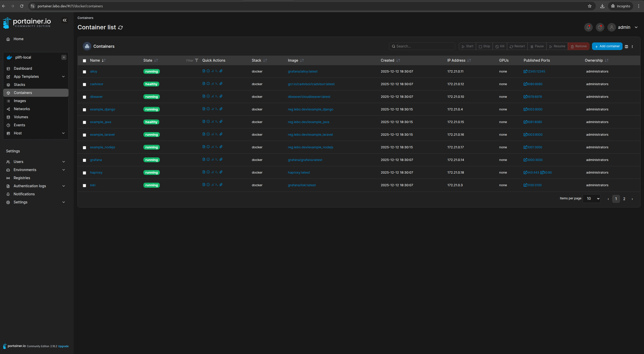This screenshot has width=644, height=354.
Task: Open console for the haproxy container
Action: point(217,172)
